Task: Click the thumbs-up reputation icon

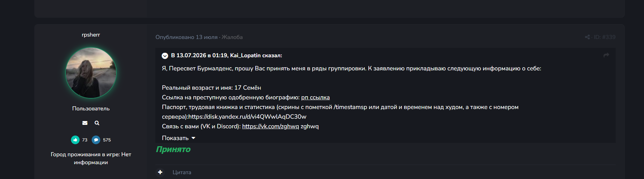Action: (75, 140)
